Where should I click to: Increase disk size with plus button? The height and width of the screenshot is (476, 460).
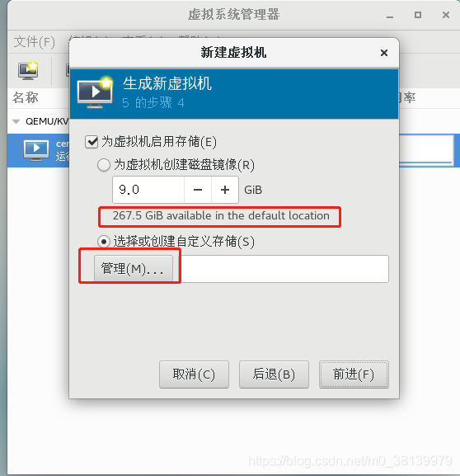pyautogui.click(x=225, y=190)
